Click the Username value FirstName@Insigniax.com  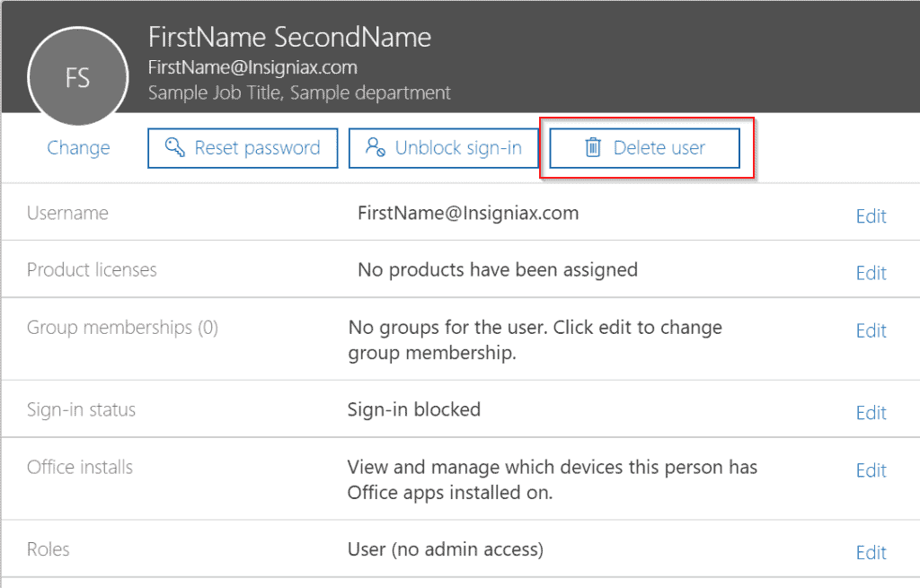click(468, 213)
